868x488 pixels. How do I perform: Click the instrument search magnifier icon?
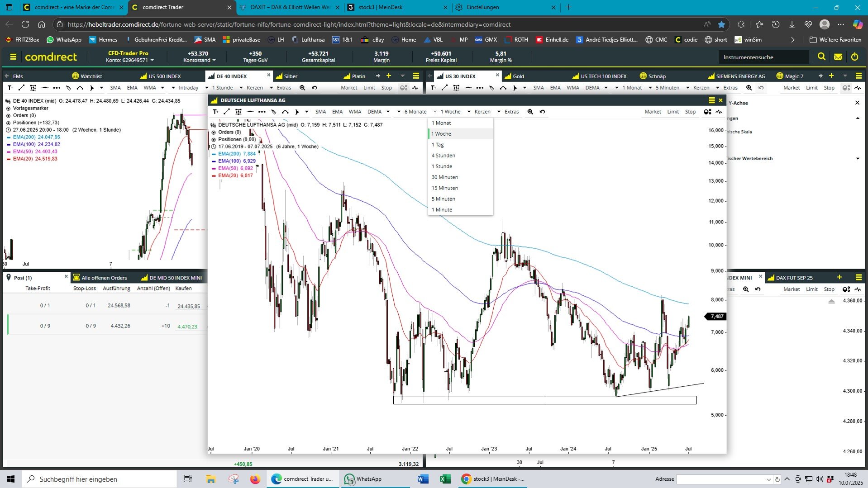821,57
